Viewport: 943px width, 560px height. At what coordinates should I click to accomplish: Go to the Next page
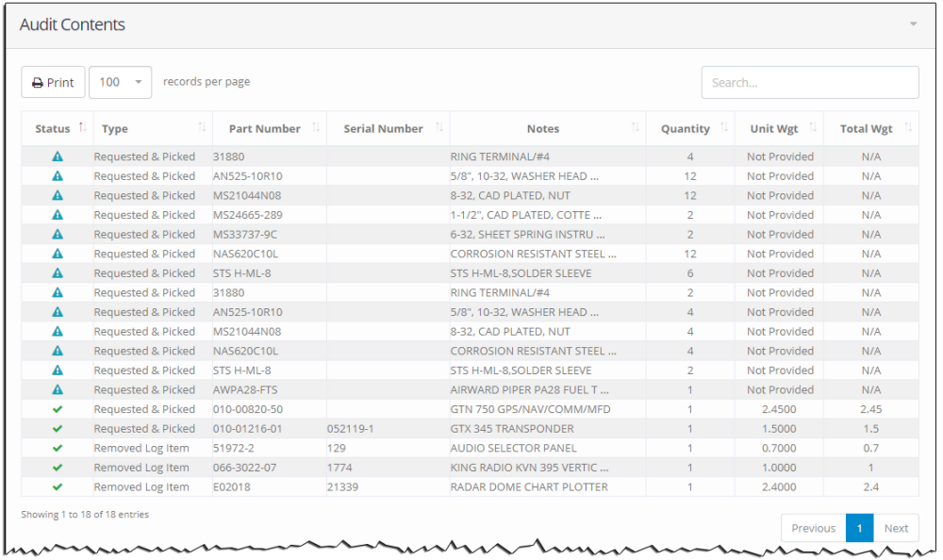point(896,528)
